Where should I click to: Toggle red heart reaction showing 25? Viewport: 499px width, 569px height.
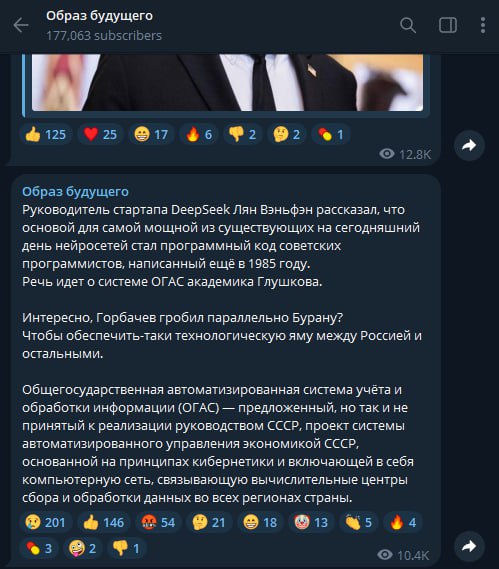pos(100,135)
